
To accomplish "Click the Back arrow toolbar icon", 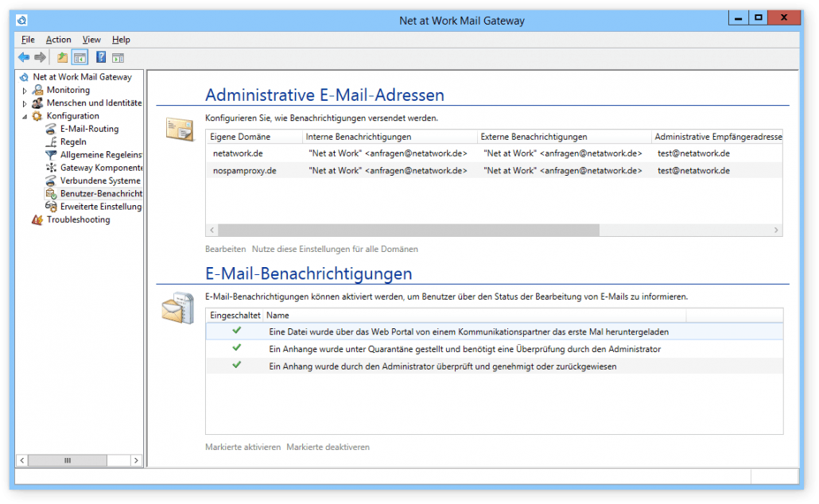I will pyautogui.click(x=24, y=57).
